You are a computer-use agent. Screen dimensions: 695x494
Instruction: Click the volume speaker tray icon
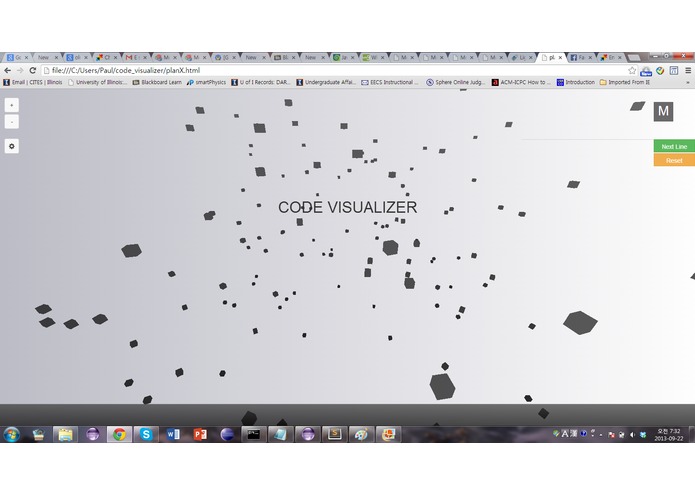point(633,435)
